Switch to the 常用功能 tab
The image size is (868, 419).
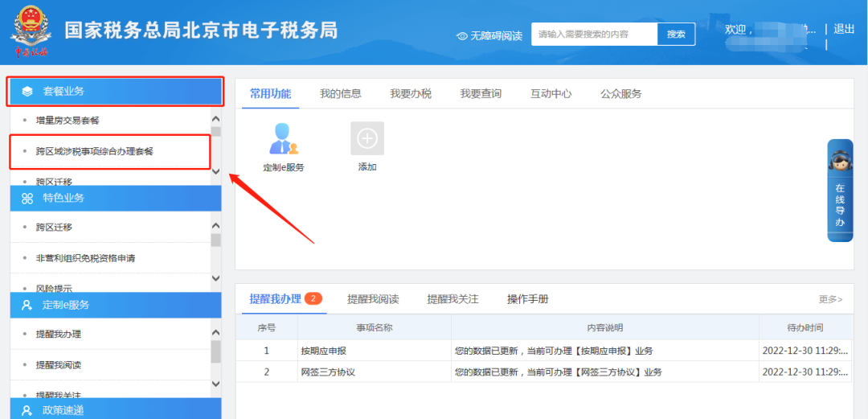coord(270,93)
